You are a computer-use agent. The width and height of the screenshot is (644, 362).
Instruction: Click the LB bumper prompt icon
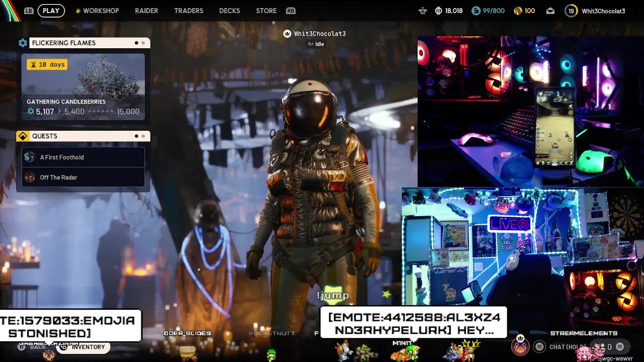(x=28, y=11)
